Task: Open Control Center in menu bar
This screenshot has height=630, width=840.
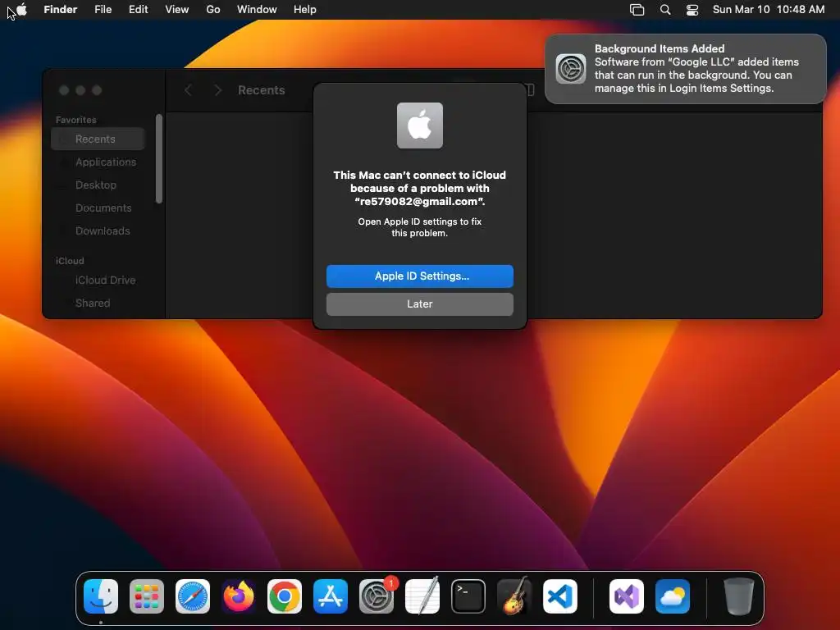Action: point(692,10)
